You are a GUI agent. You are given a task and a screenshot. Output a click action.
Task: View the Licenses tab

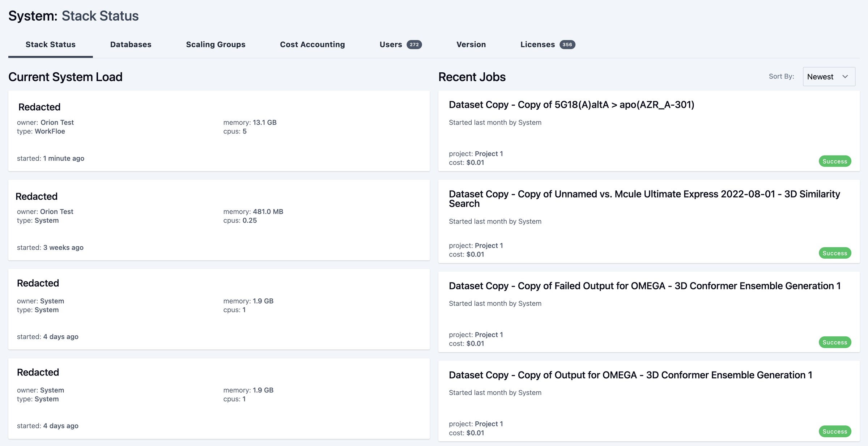coord(537,44)
